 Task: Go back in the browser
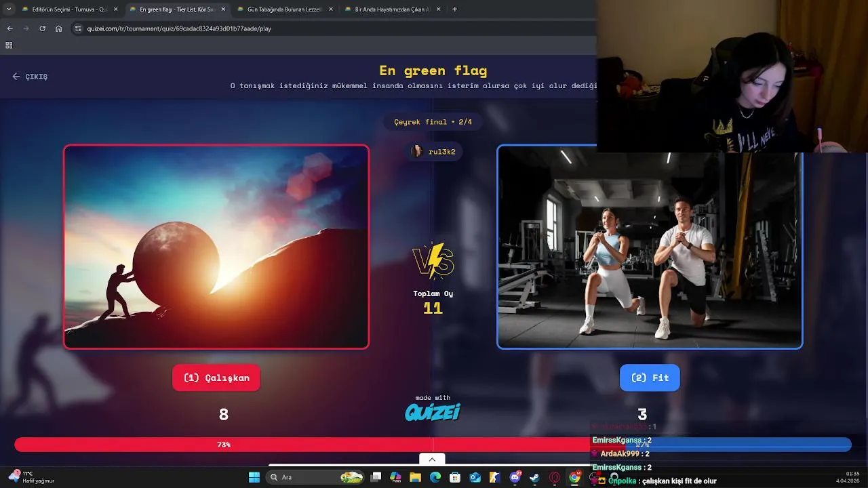(x=9, y=28)
